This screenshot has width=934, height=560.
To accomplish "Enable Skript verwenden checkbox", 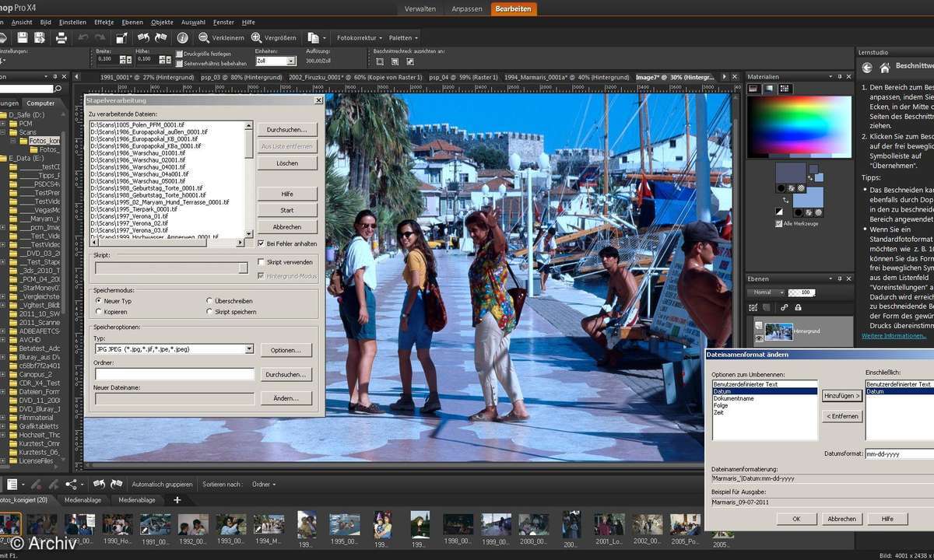I will (262, 262).
